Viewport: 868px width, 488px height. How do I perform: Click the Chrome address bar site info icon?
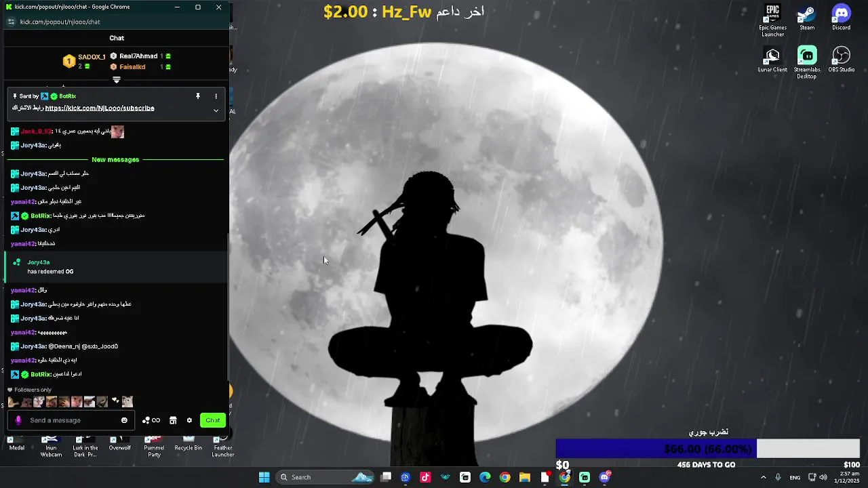(x=11, y=22)
